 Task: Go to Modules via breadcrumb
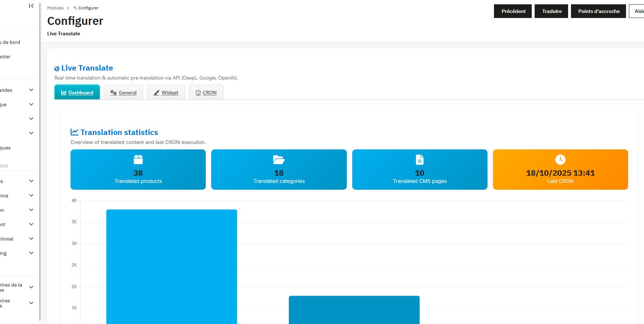[x=55, y=8]
